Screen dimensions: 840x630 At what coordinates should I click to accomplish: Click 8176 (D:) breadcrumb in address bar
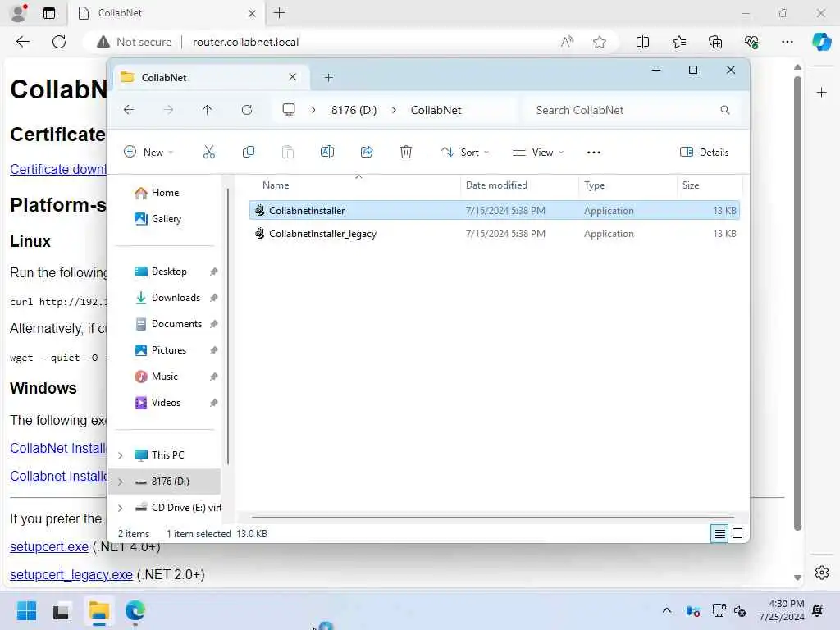[x=354, y=110]
